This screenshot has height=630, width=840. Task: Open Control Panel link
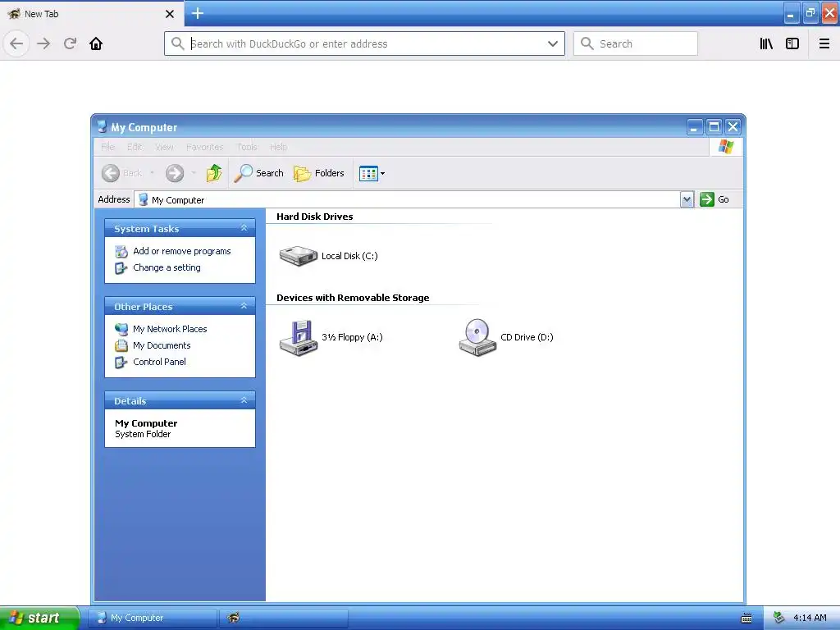(159, 362)
